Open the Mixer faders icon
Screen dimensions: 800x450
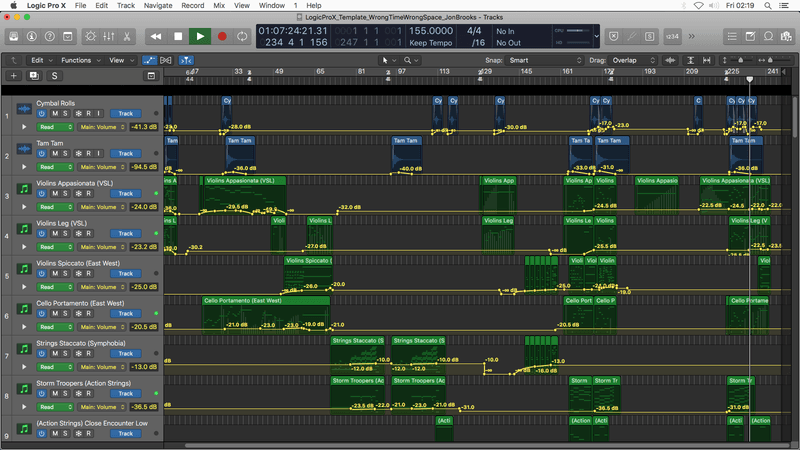[109, 36]
